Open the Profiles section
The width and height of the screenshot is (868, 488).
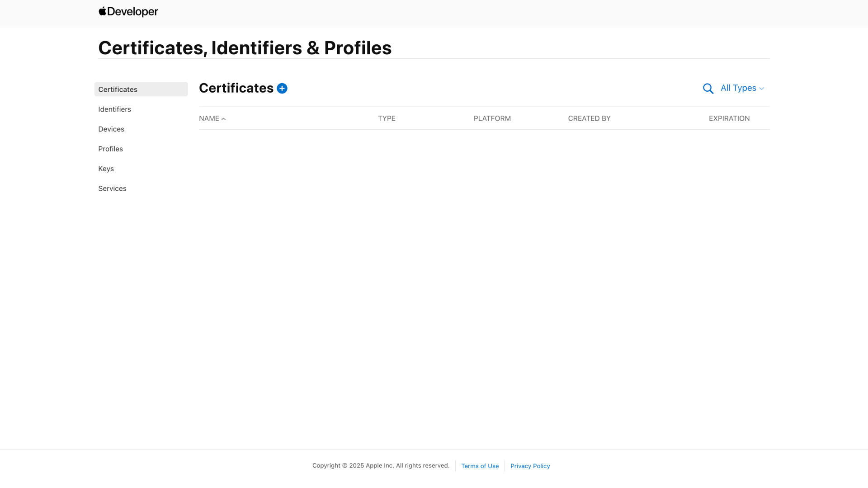pos(110,149)
